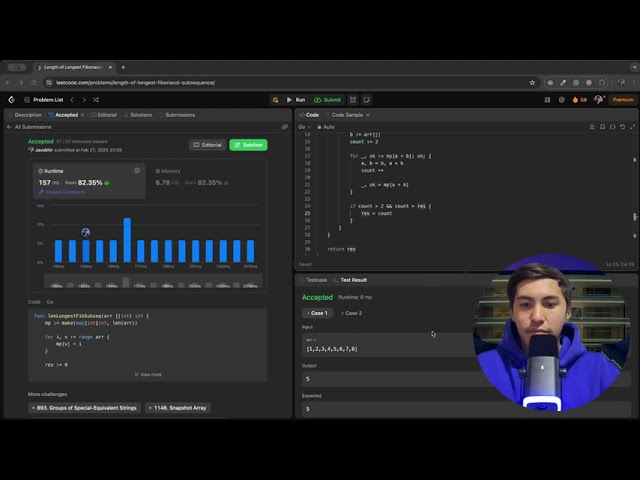Image resolution: width=640 pixels, height=480 pixels.
Task: Start the timer alarm-clock icon
Action: tap(353, 100)
